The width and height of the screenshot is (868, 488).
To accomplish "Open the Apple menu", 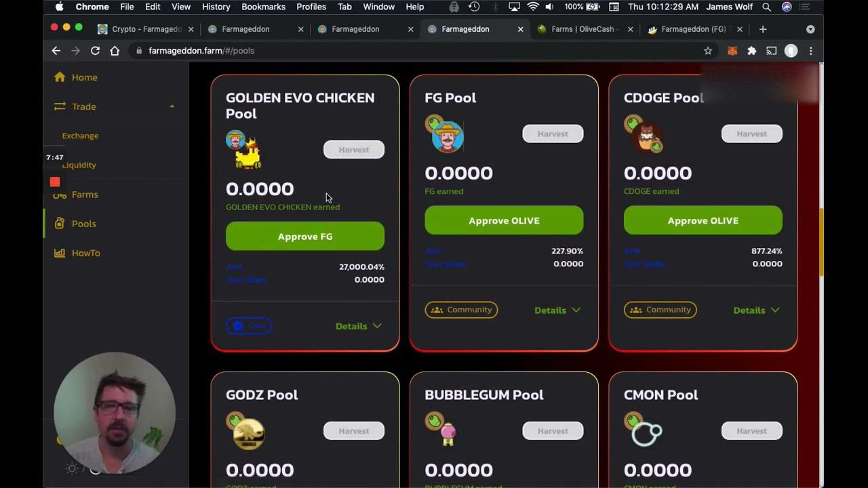I will (59, 7).
